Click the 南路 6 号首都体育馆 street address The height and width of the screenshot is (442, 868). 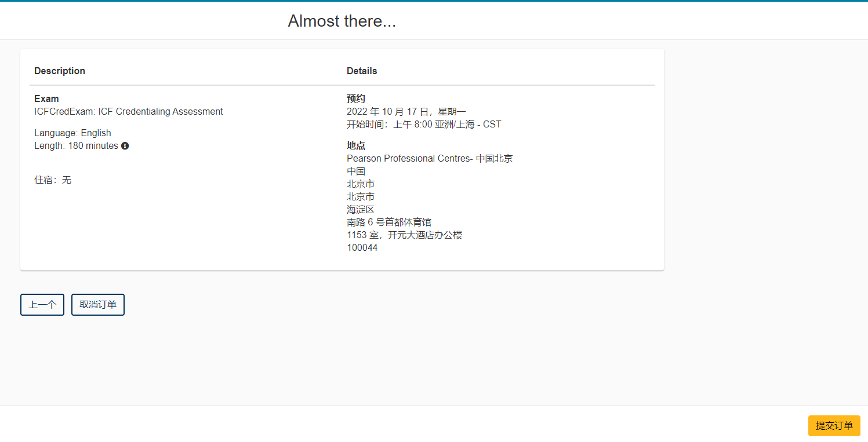[388, 222]
